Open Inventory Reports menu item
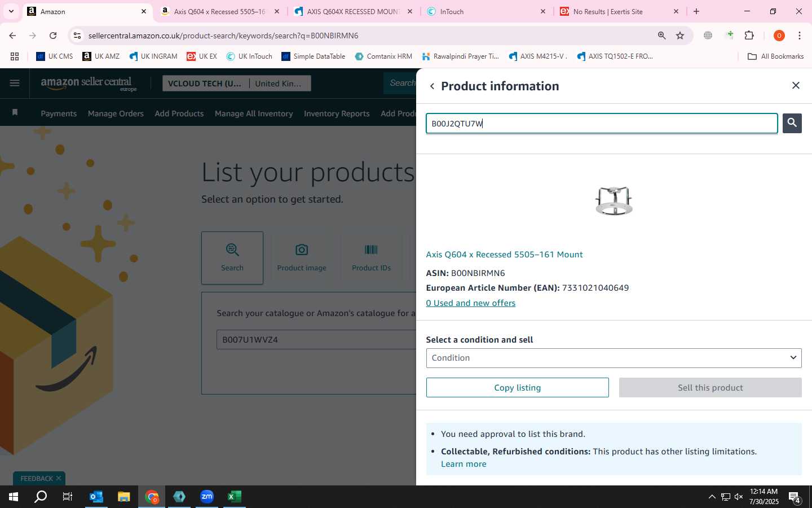This screenshot has width=812, height=508. (x=337, y=113)
